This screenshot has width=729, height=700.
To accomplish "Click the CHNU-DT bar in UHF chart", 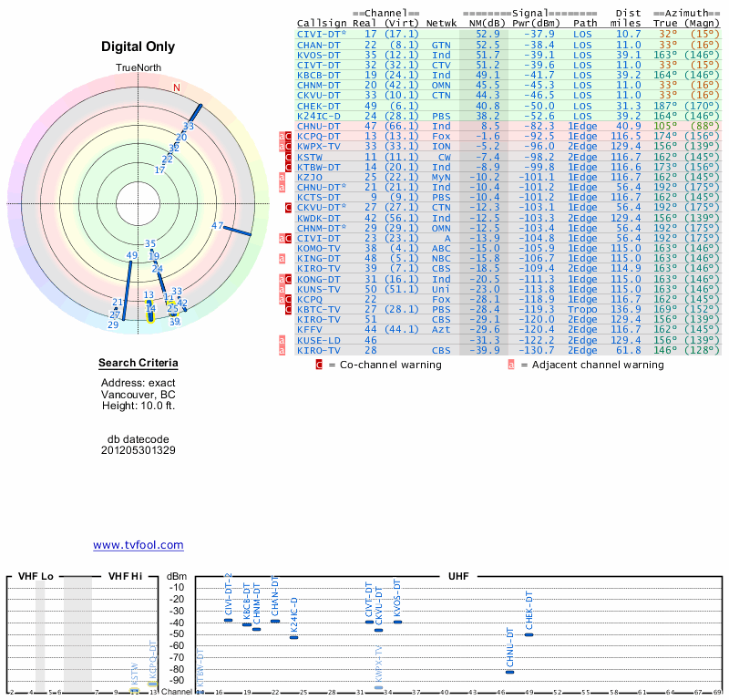I will [510, 672].
